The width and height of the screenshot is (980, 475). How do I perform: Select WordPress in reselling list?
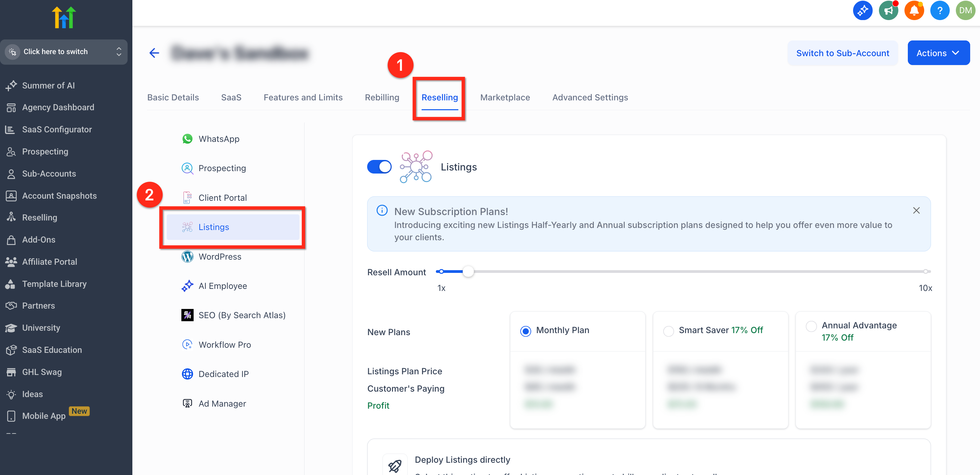point(219,257)
